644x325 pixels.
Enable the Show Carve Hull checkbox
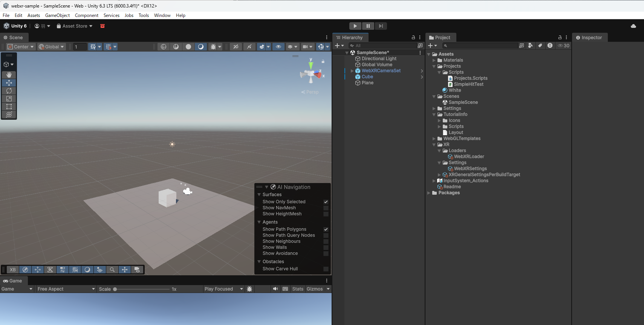coord(326,269)
